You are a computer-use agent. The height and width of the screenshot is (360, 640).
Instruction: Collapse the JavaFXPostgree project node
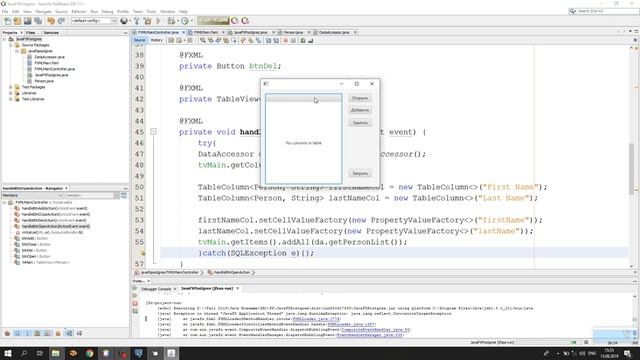point(4,39)
